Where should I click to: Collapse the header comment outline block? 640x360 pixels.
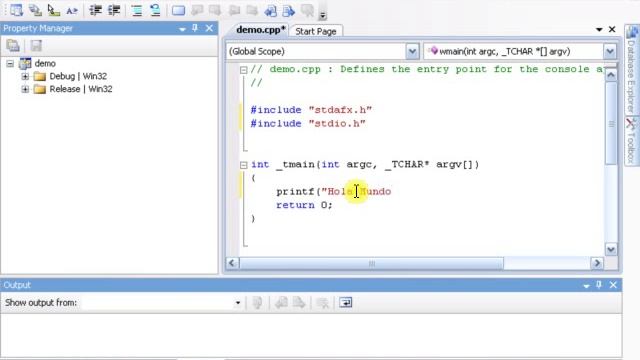tap(243, 70)
